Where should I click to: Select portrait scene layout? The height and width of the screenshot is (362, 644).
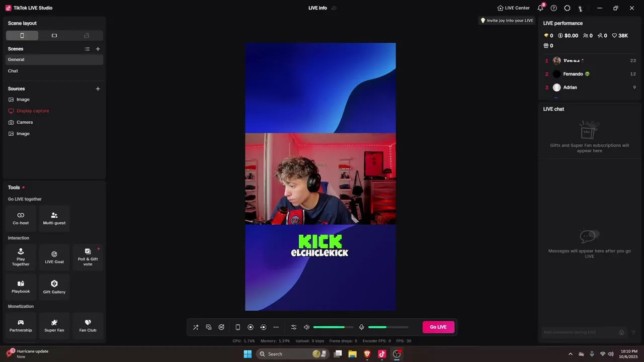(22, 36)
